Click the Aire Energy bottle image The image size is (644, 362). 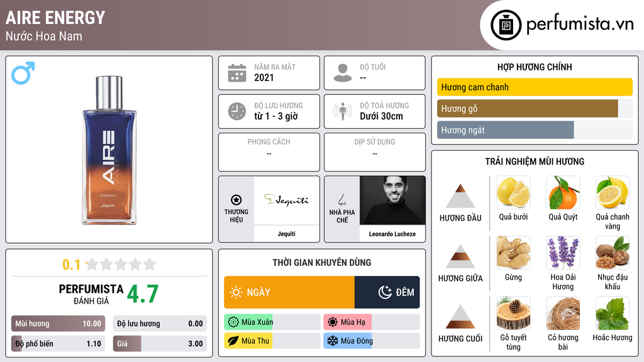click(109, 150)
